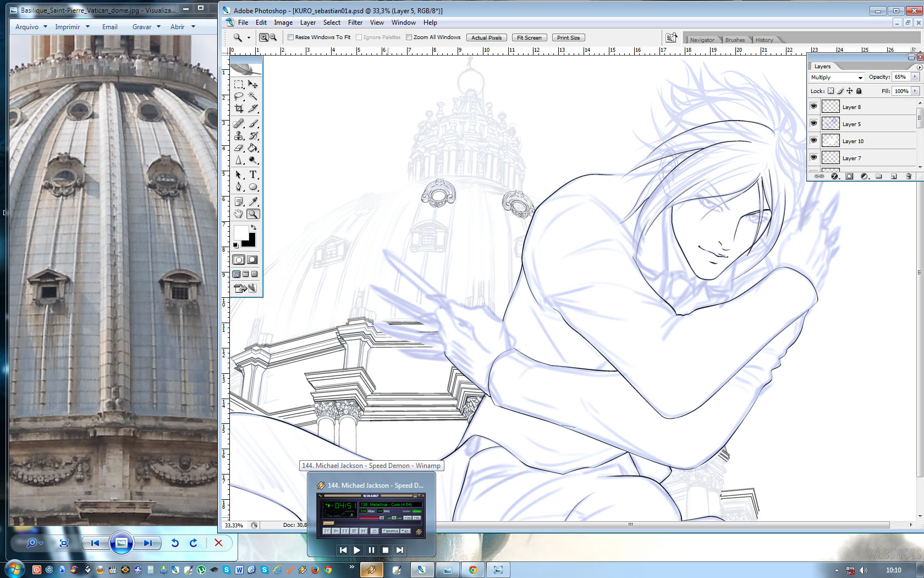924x578 pixels.
Task: Click the foreground color swatch
Action: (240, 232)
